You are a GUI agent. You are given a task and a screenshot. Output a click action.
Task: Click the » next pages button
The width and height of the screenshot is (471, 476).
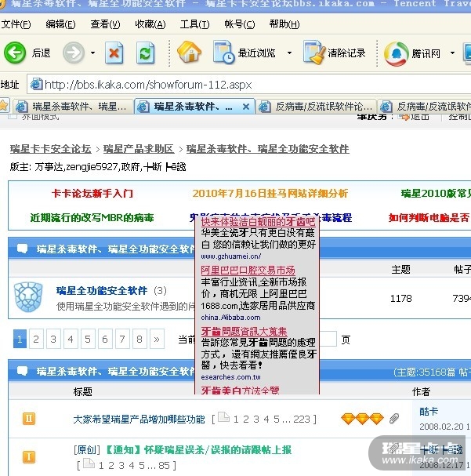pos(157,339)
